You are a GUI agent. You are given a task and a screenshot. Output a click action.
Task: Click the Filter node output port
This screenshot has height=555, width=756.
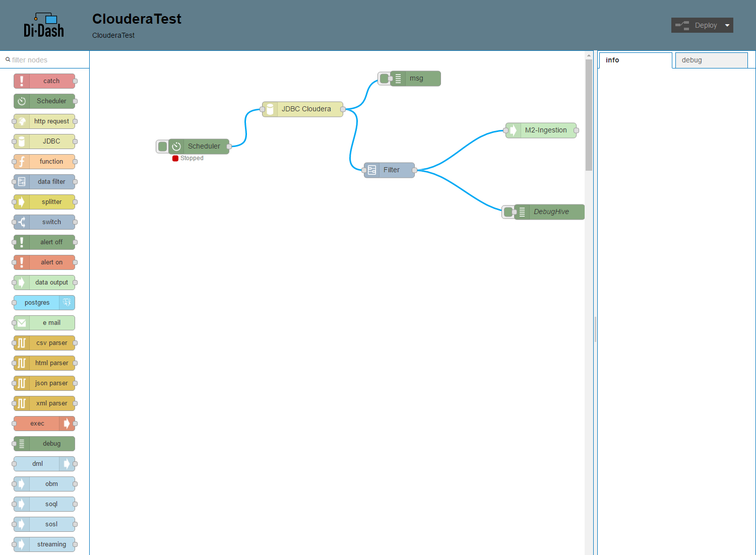tap(414, 170)
